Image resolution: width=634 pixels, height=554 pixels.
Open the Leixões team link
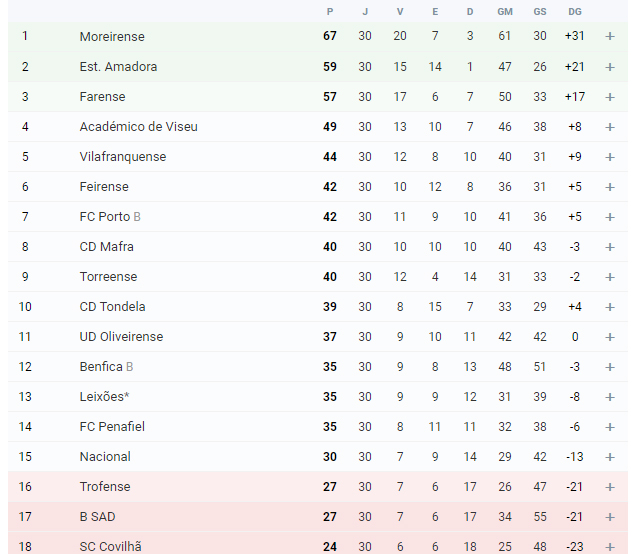104,397
